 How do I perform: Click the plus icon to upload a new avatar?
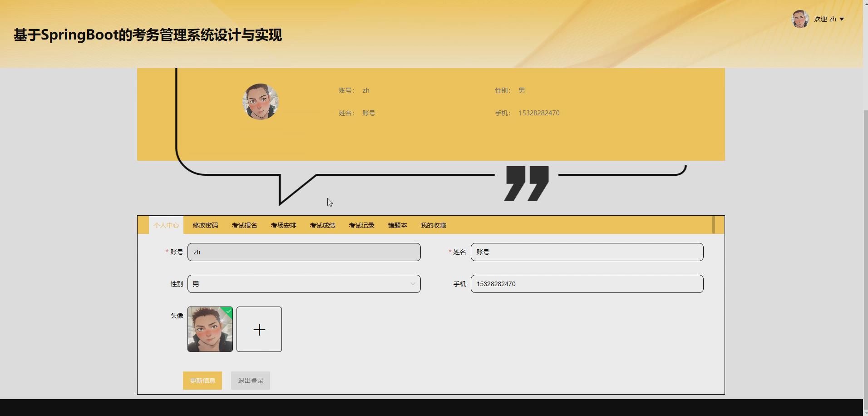click(259, 329)
